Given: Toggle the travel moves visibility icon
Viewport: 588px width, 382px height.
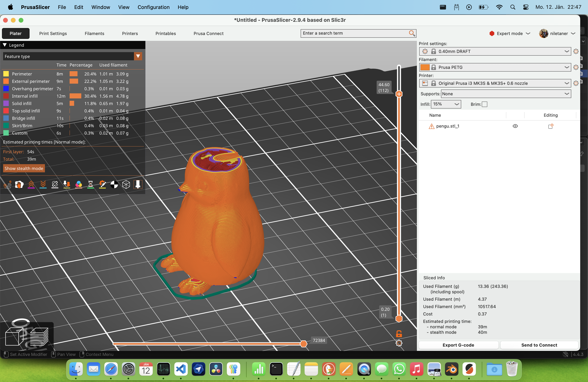Looking at the screenshot, I should click(x=7, y=184).
